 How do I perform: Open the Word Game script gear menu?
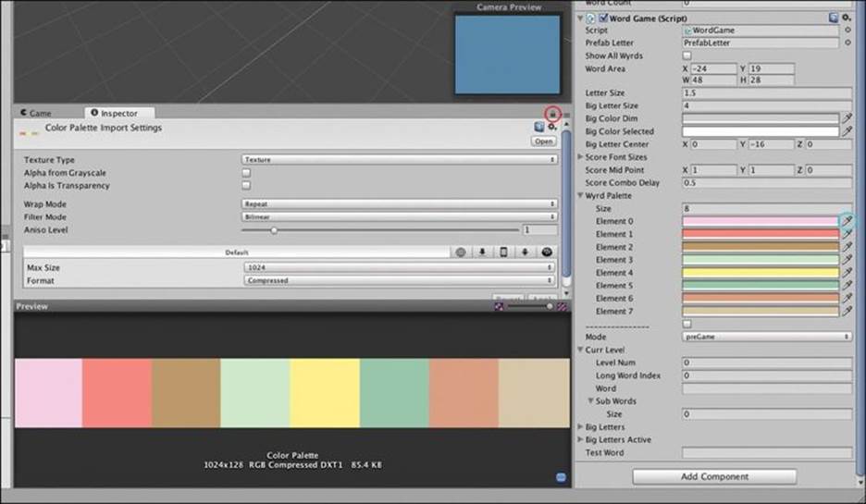847,18
